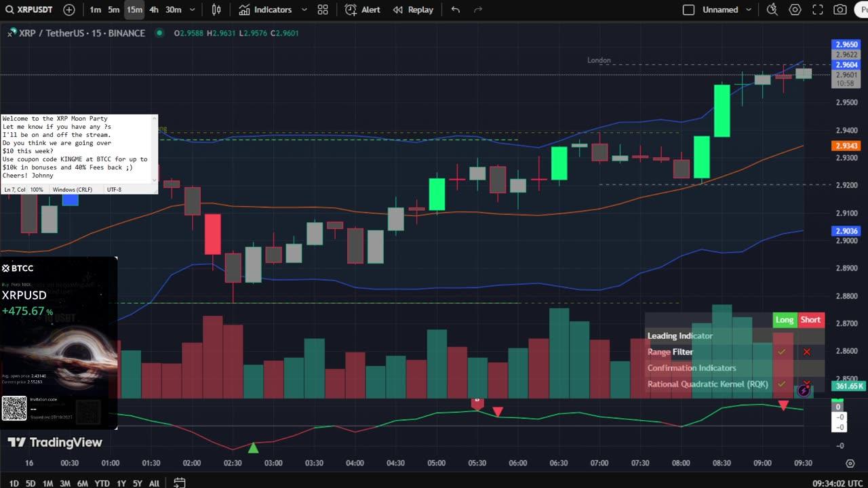Open the go-to-date calendar icon
This screenshot has height=488, width=868.
(x=179, y=483)
